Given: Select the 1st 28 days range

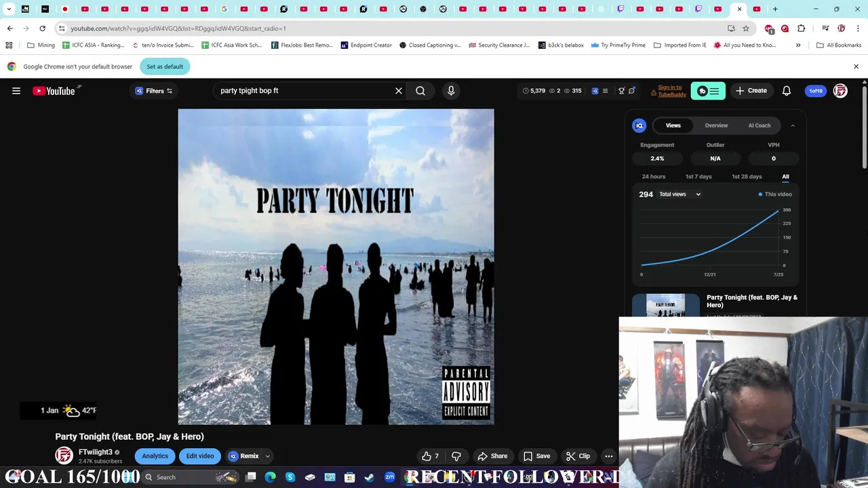Looking at the screenshot, I should click(x=747, y=177).
